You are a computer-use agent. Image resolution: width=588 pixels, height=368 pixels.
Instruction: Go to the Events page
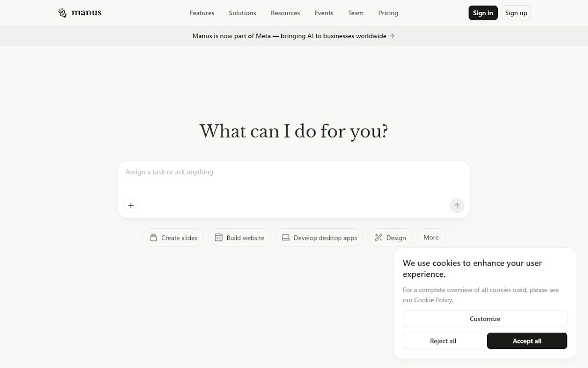click(324, 13)
